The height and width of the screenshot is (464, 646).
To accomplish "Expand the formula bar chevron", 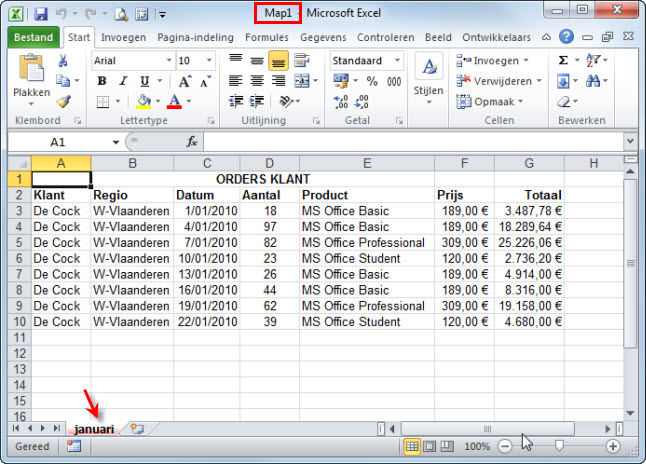I will tap(630, 141).
